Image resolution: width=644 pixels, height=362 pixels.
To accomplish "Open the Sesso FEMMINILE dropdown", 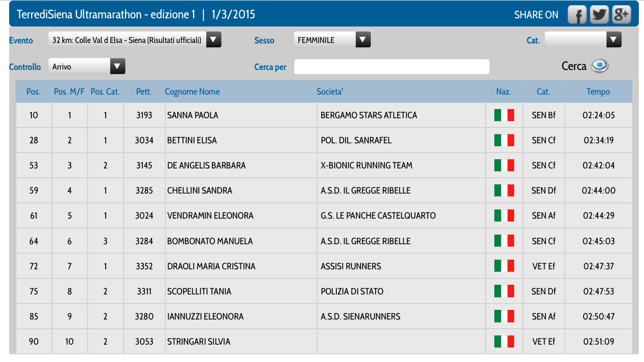I will [x=332, y=40].
